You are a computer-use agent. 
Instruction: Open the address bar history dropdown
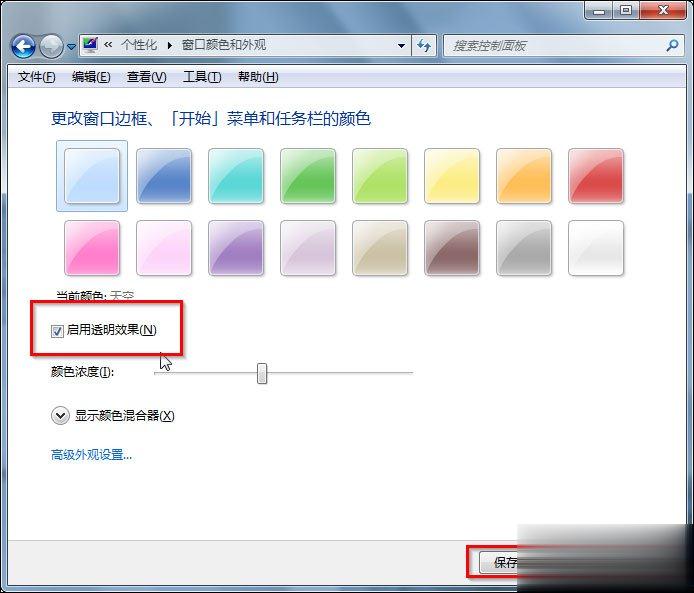pyautogui.click(x=401, y=46)
